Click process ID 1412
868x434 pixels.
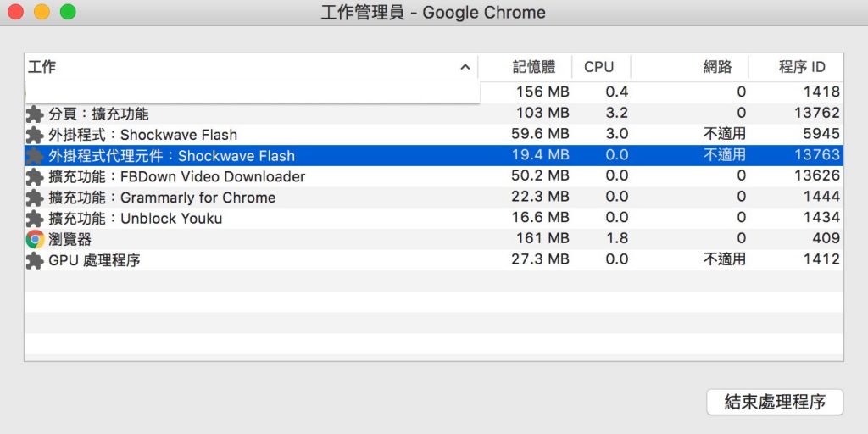tap(821, 259)
